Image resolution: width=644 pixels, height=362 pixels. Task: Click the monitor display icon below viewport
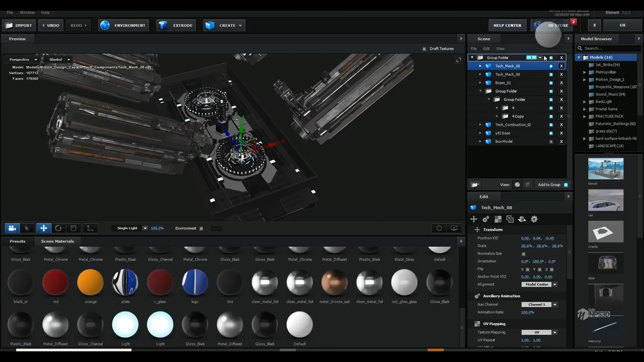(x=454, y=228)
